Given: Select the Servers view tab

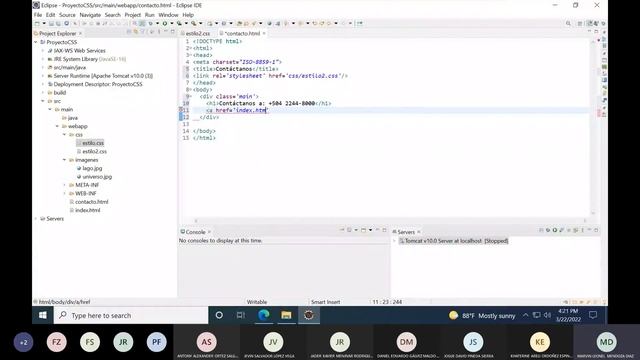Looking at the screenshot, I should click(406, 232).
